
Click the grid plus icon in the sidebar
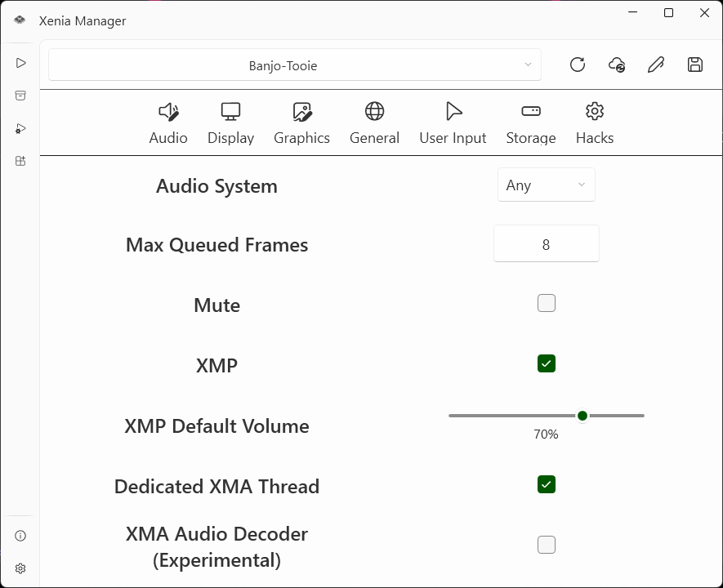coord(20,161)
